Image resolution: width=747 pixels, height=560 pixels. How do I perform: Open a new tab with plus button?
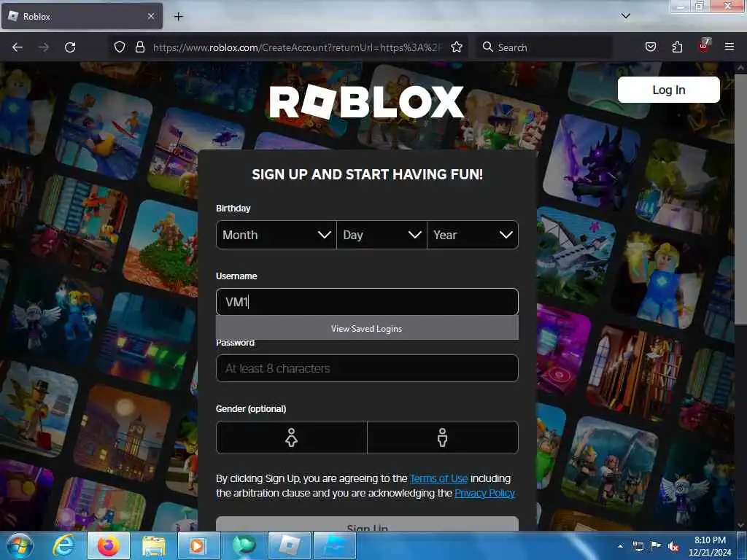pos(178,17)
